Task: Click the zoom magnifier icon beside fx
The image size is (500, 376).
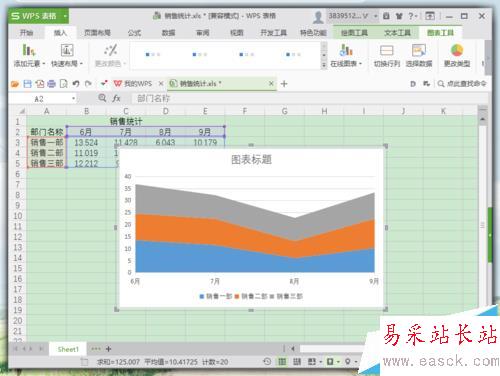Action: click(102, 98)
